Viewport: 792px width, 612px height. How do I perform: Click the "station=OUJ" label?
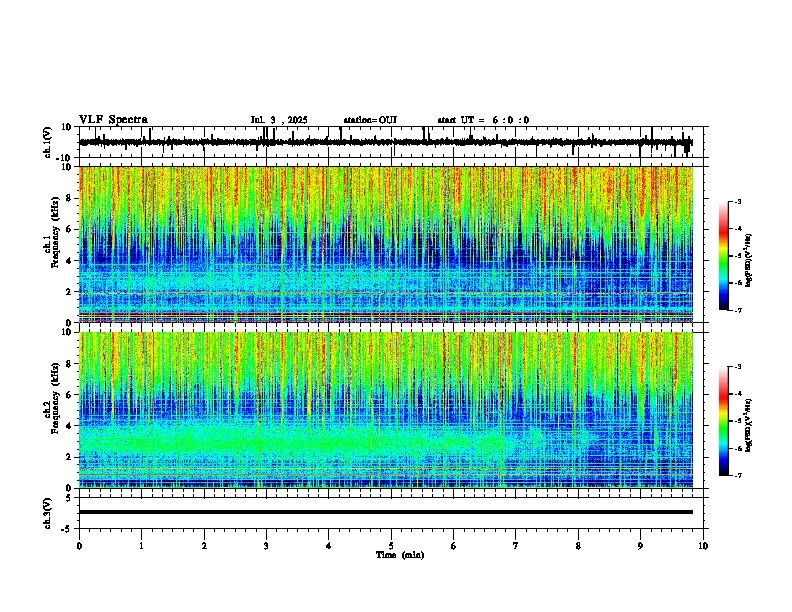[370, 120]
